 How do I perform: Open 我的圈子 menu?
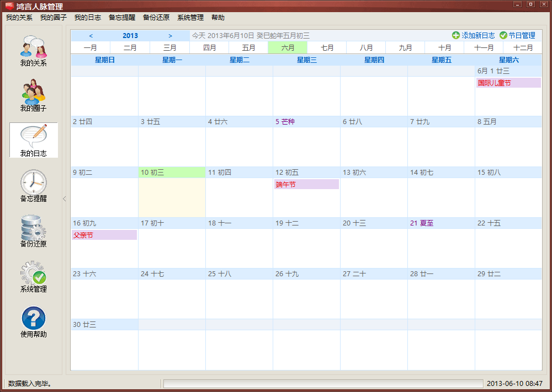54,18
